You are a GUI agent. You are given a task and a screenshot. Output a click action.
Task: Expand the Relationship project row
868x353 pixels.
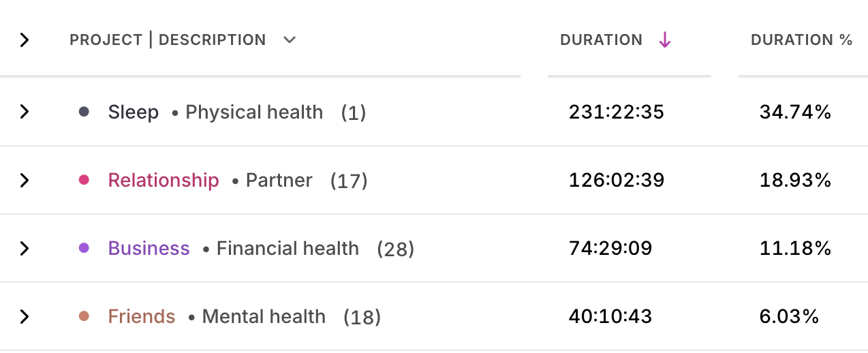pos(25,180)
